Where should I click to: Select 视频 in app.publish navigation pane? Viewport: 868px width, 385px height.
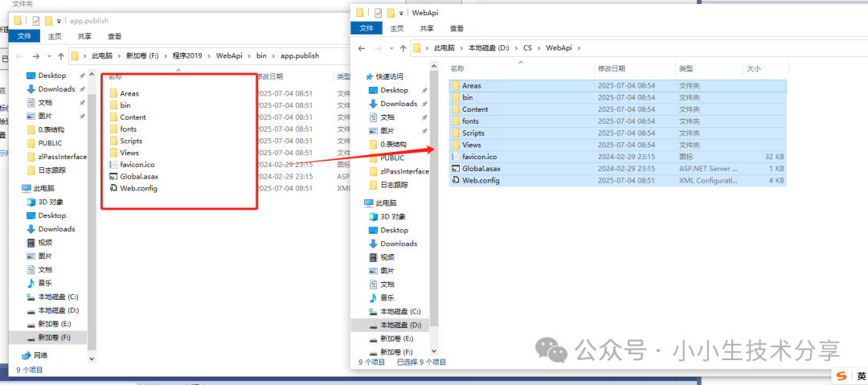(39, 243)
